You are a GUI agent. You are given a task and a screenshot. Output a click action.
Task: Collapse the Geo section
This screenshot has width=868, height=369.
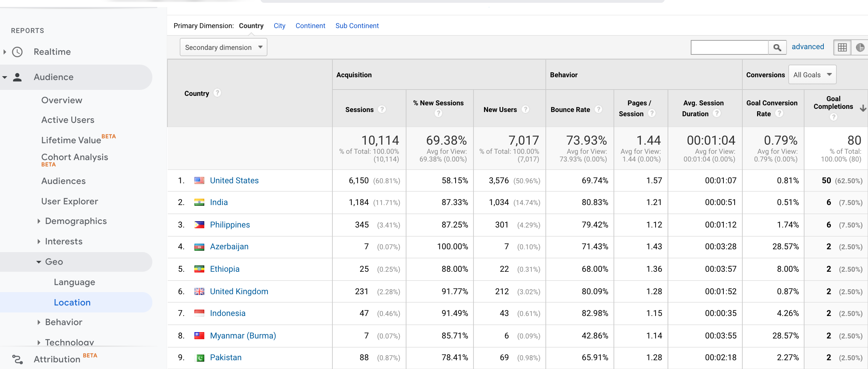coord(39,262)
